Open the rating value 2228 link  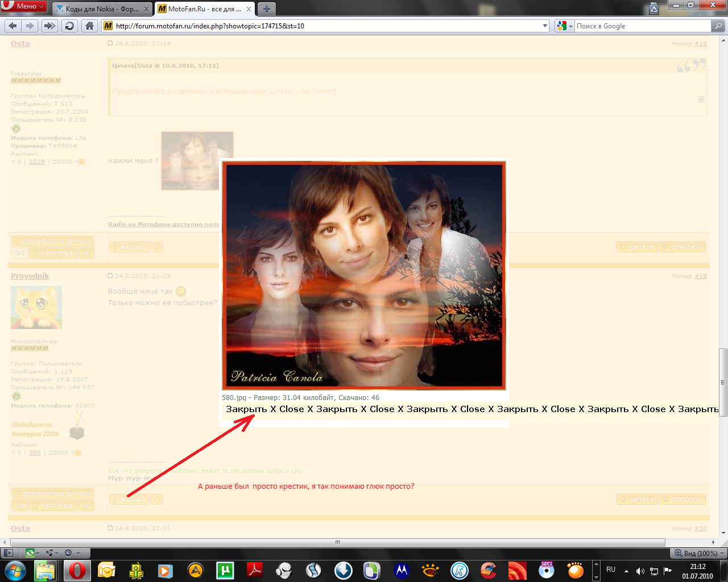click(37, 162)
